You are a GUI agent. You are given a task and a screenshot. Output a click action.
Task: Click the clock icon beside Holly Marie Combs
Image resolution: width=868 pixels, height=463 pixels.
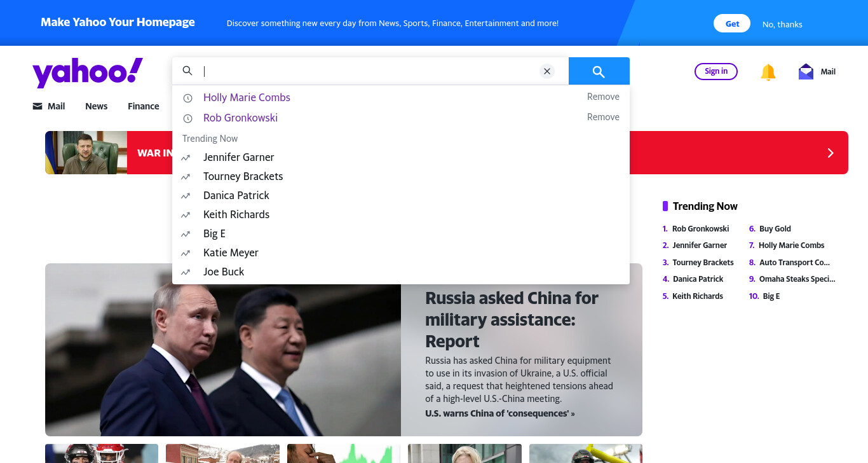[187, 98]
